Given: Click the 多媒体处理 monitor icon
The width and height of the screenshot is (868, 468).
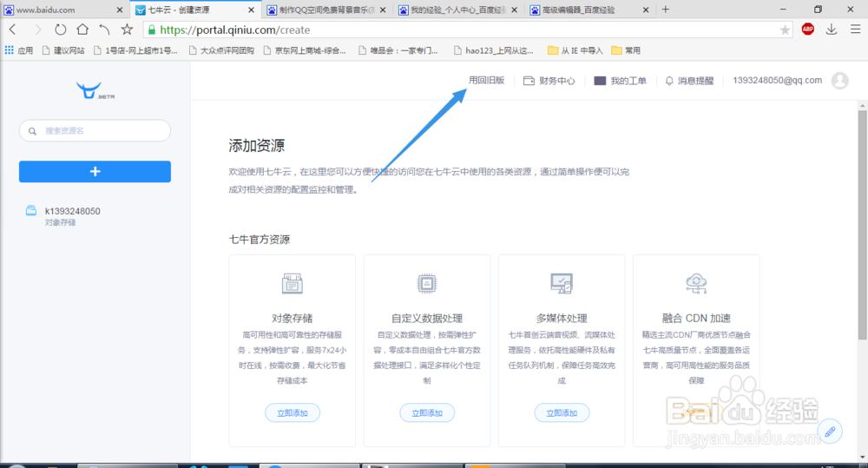Looking at the screenshot, I should tap(562, 283).
